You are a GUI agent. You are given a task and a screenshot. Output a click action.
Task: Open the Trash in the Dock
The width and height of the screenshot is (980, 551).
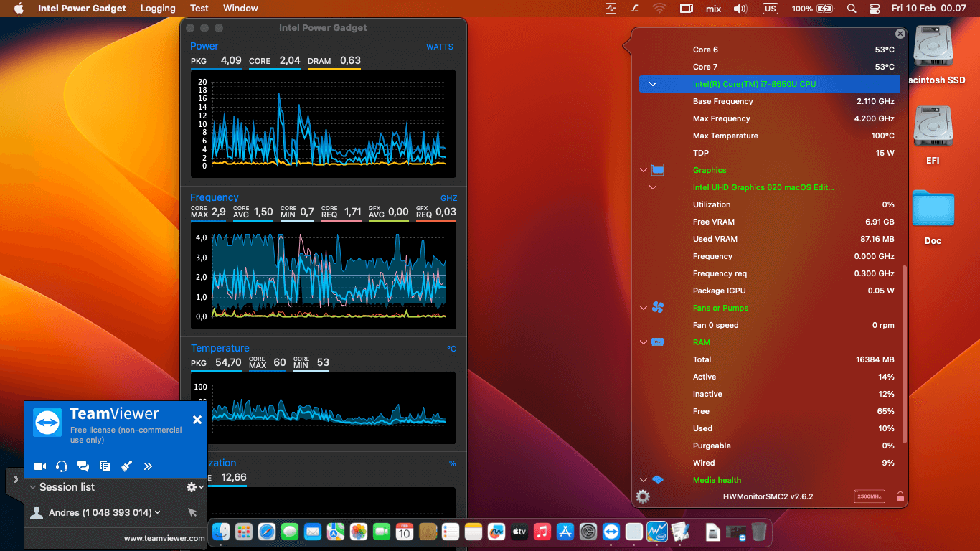[759, 532]
